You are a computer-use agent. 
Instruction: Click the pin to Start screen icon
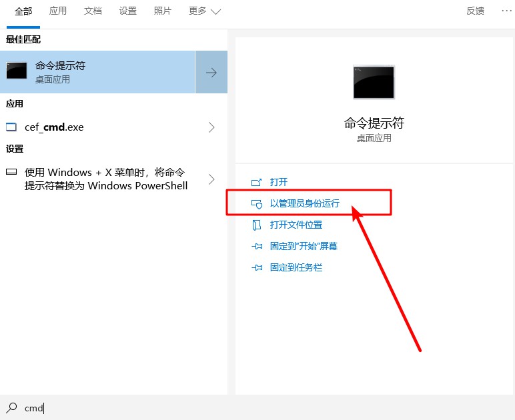pos(257,246)
